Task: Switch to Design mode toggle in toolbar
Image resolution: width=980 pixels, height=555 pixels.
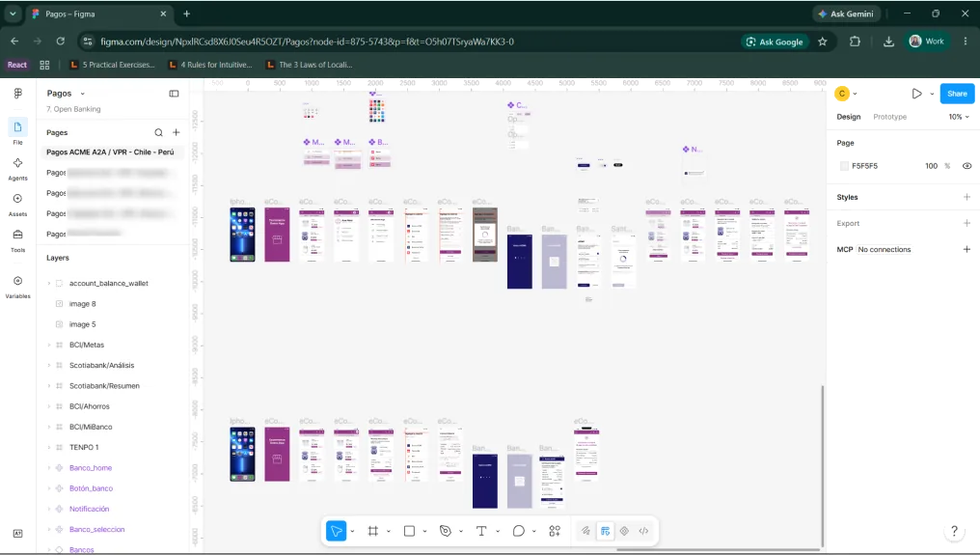Action: [605, 531]
